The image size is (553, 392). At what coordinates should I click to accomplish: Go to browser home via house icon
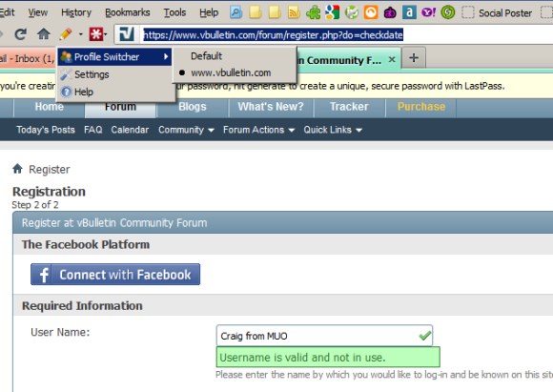(44, 34)
